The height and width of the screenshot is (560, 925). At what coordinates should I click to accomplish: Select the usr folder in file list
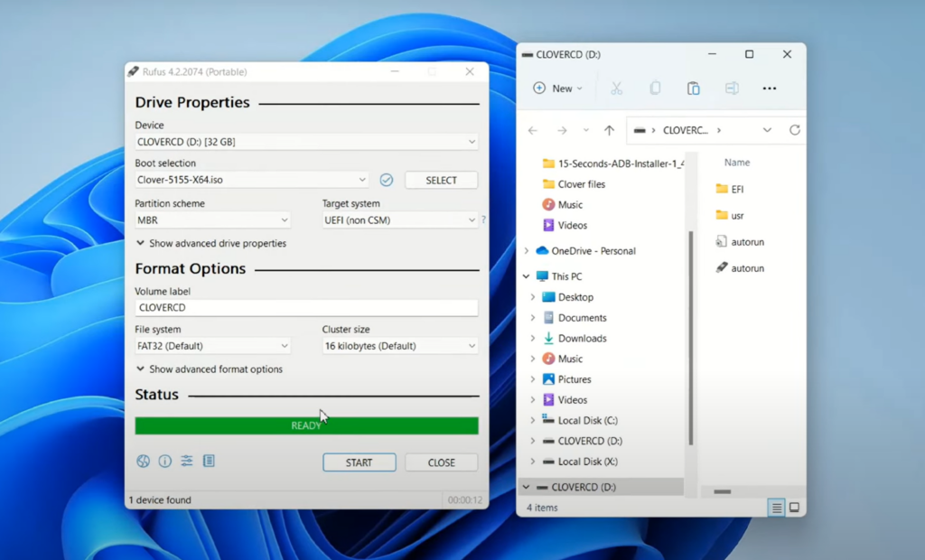click(730, 215)
